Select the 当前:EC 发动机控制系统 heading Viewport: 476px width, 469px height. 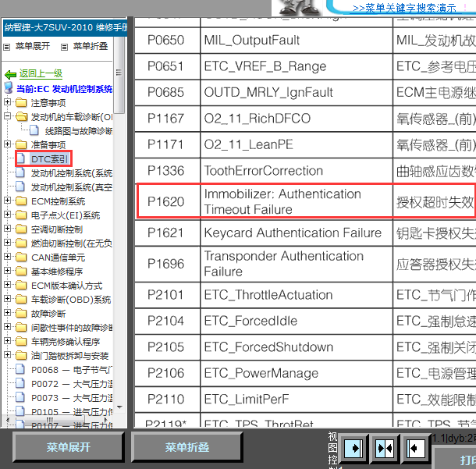click(x=64, y=89)
